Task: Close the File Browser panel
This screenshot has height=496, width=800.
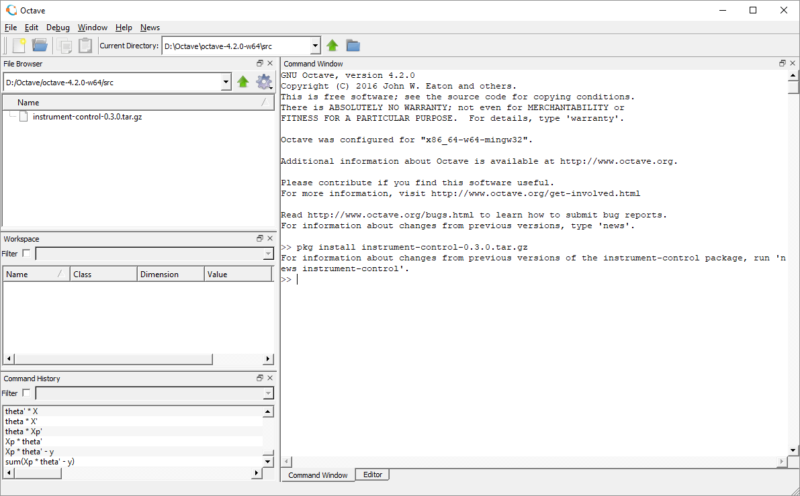Action: pyautogui.click(x=270, y=63)
